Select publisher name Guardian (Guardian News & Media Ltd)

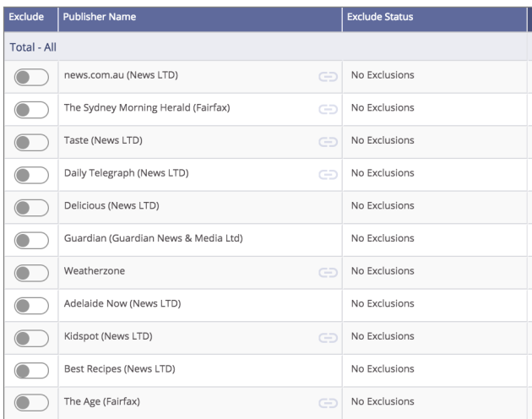(x=154, y=238)
